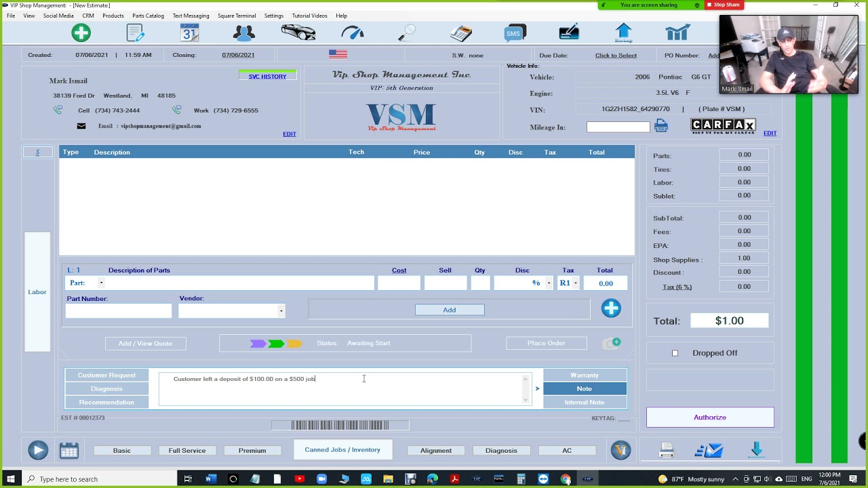The width and height of the screenshot is (868, 488).
Task: Open the reports bar chart icon
Action: (677, 33)
